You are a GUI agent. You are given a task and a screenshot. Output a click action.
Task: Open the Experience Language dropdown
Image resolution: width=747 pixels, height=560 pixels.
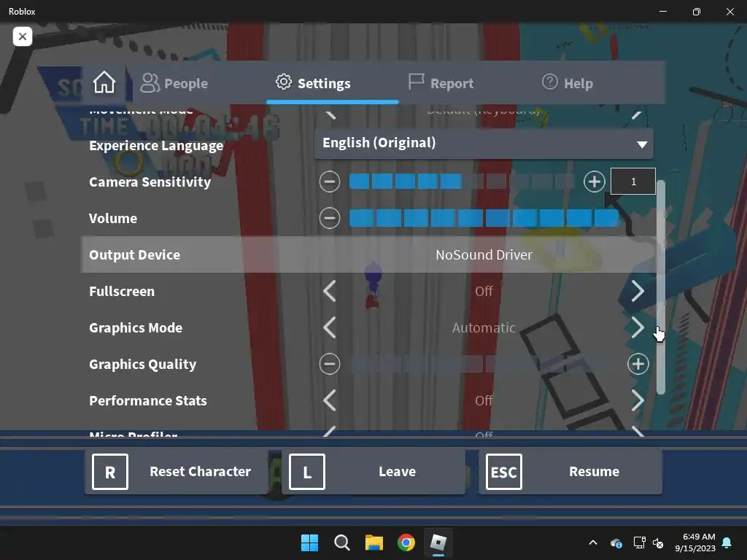pos(484,144)
